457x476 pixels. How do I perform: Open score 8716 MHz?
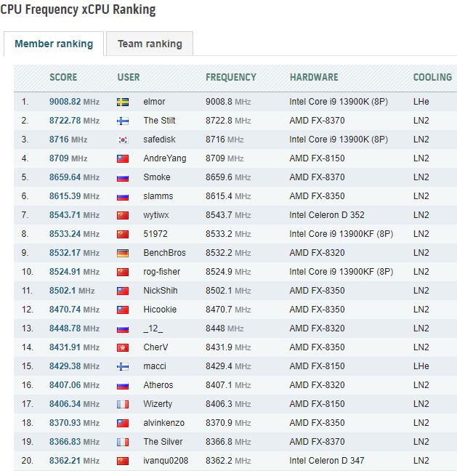(68, 140)
